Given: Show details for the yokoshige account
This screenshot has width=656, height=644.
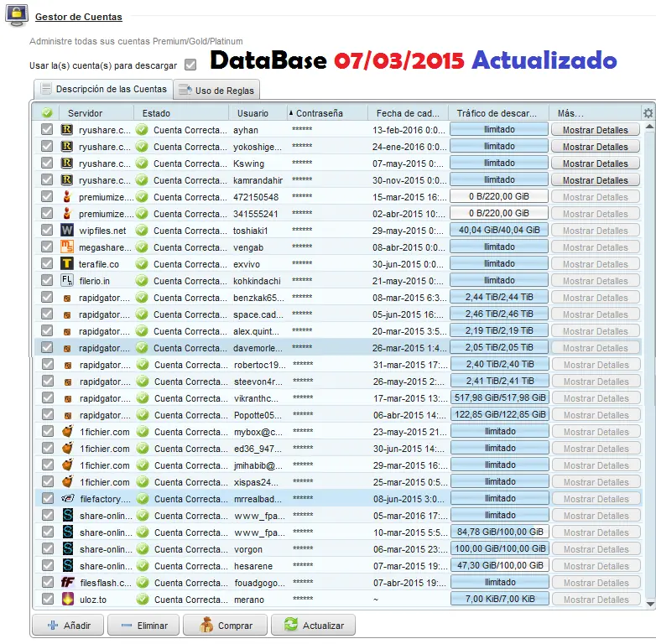Looking at the screenshot, I should coord(596,147).
